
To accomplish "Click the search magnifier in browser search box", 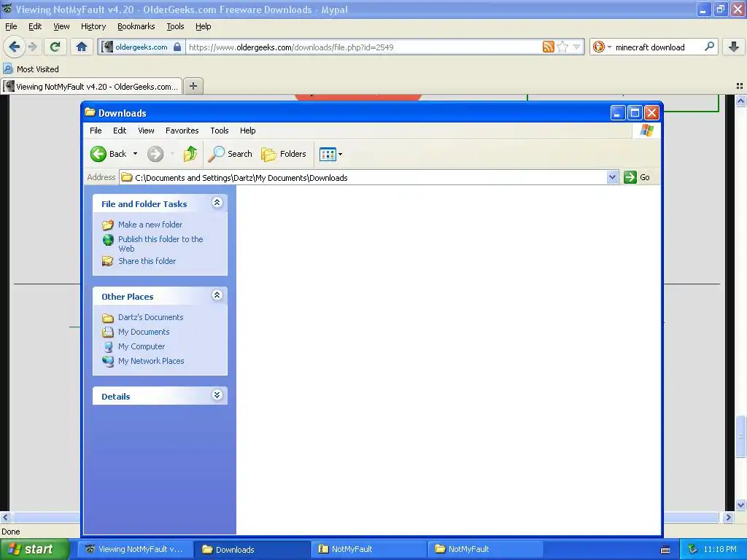I will (709, 47).
